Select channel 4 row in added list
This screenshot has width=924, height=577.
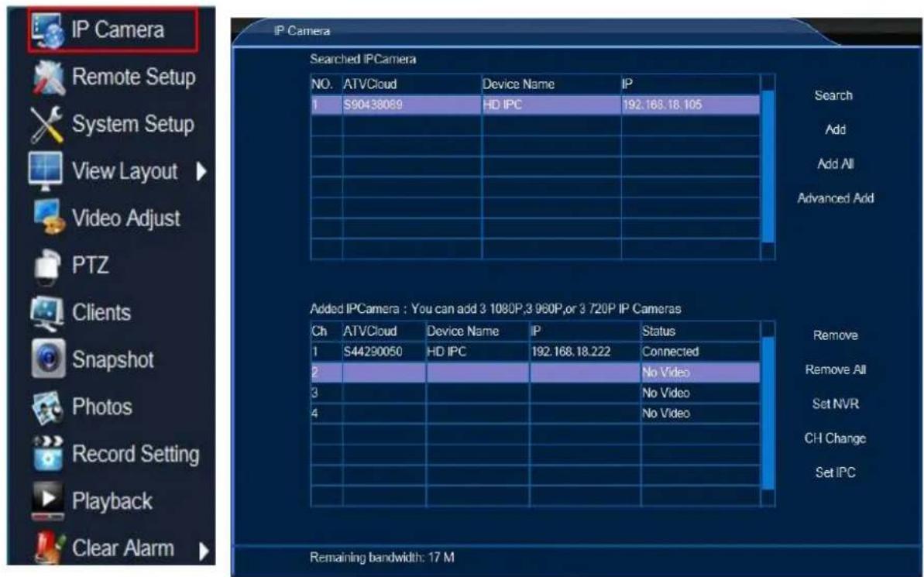535,413
